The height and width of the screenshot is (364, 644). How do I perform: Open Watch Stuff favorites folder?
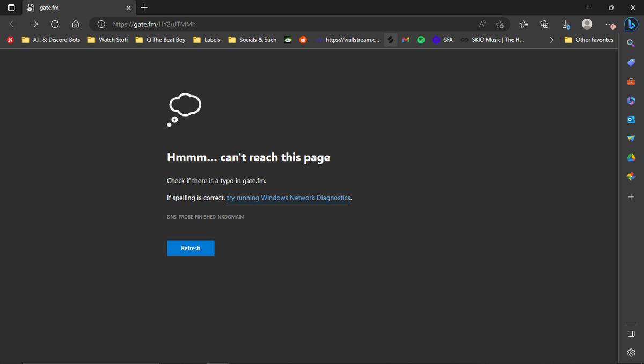point(108,40)
